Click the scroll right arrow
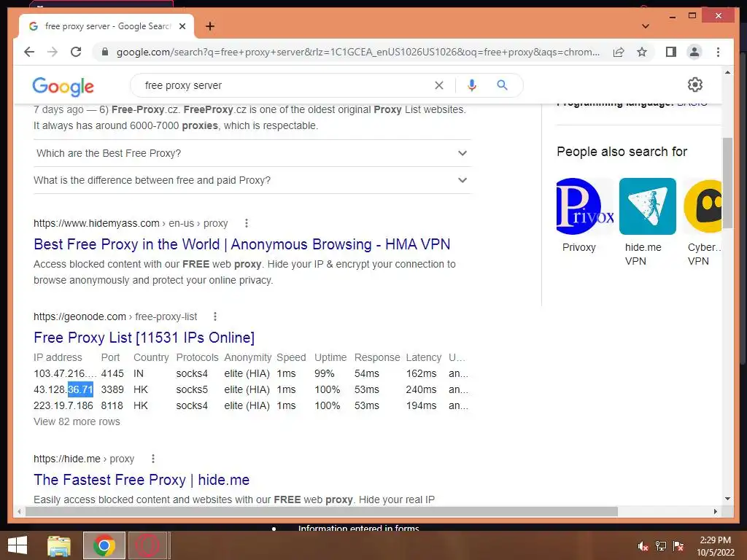747x560 pixels. (x=715, y=511)
